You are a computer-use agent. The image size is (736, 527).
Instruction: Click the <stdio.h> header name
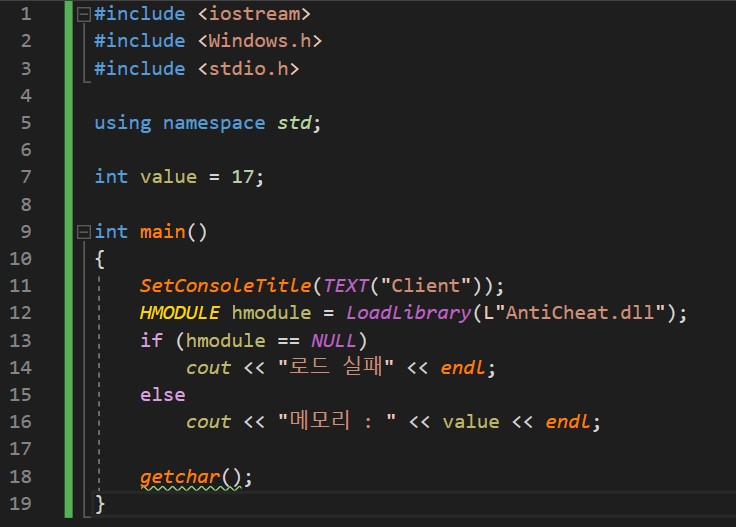pos(248,69)
